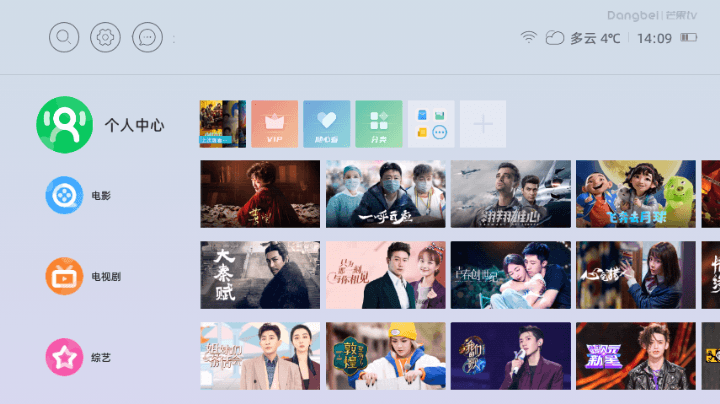Screen dimensions: 720x404
Task: Select the 电影 category label
Action: pyautogui.click(x=101, y=196)
